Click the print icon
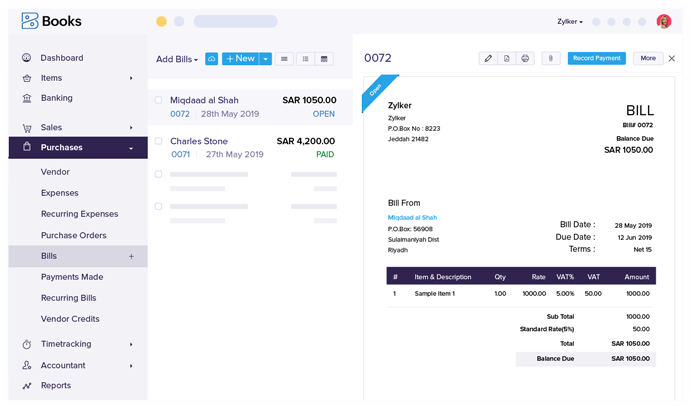 pos(525,58)
